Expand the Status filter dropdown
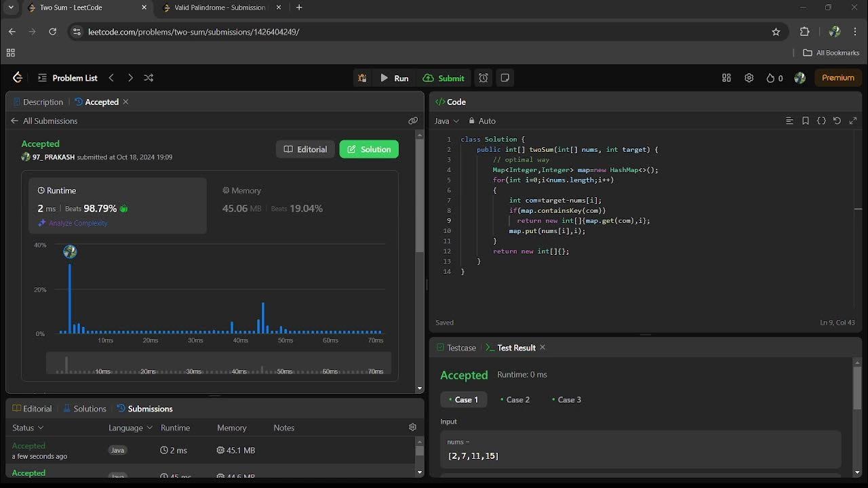 [28, 428]
